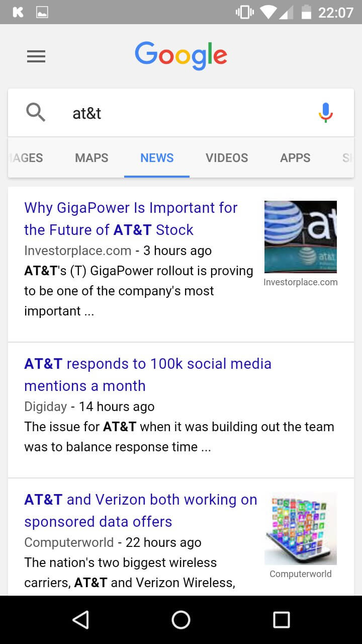Tap the magnifying glass search icon

click(x=36, y=112)
